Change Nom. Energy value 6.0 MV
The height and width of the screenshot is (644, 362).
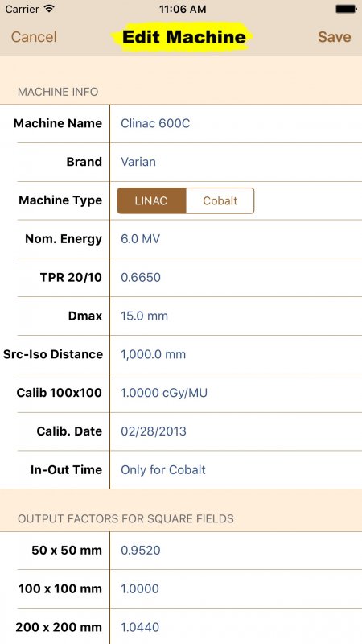coord(236,239)
